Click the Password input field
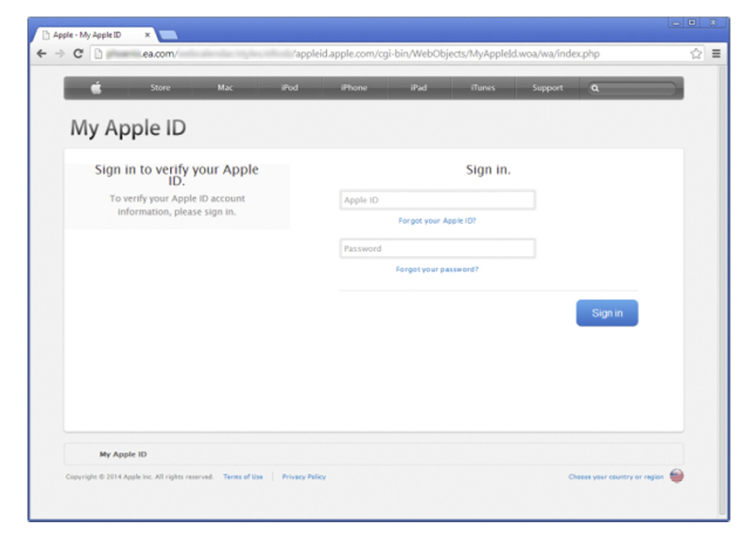Screen dimensions: 756x543 tap(438, 248)
